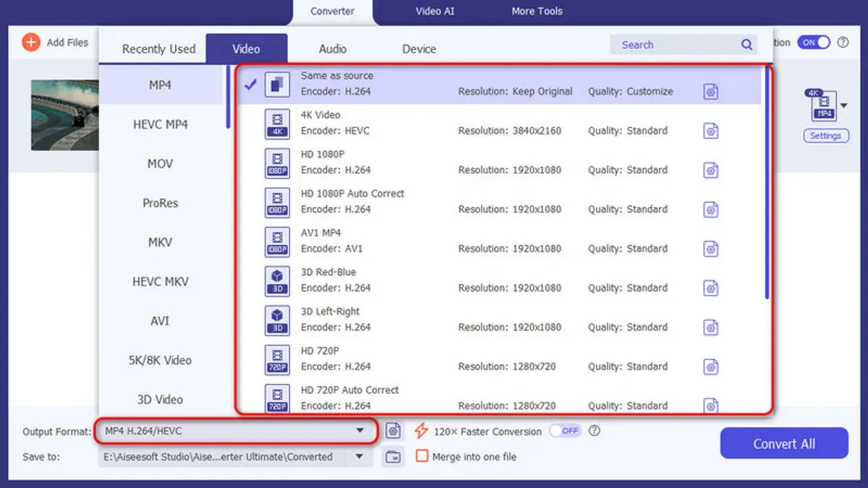This screenshot has width=868, height=488.
Task: Select the Device format tab
Action: (x=420, y=49)
